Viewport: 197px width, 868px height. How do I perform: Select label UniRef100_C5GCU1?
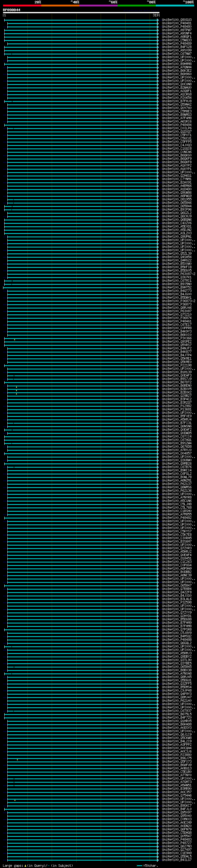pos(177,139)
